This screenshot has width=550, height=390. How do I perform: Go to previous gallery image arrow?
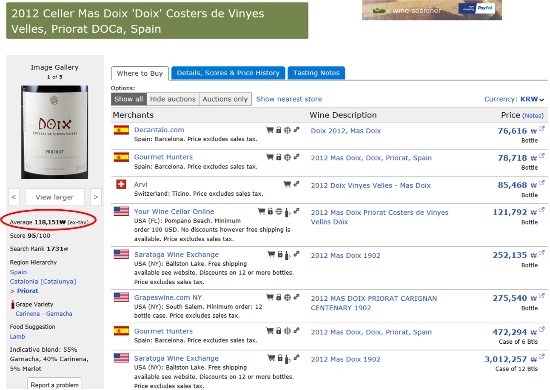(x=14, y=197)
